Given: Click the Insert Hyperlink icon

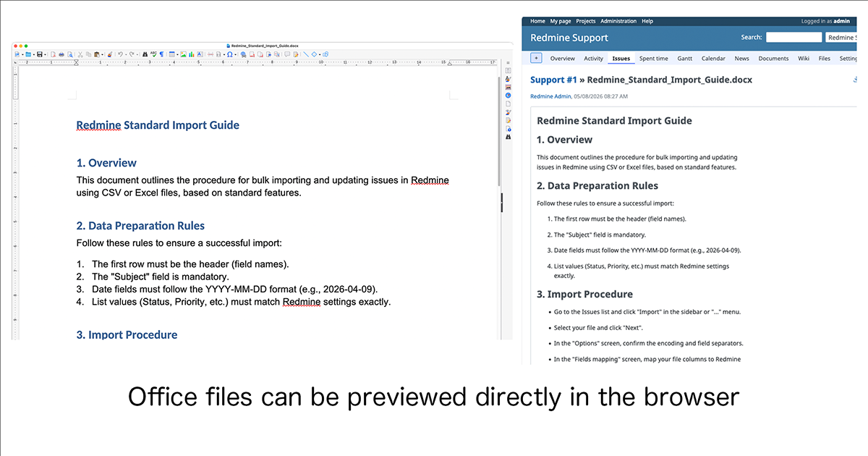Looking at the screenshot, I should [243, 54].
